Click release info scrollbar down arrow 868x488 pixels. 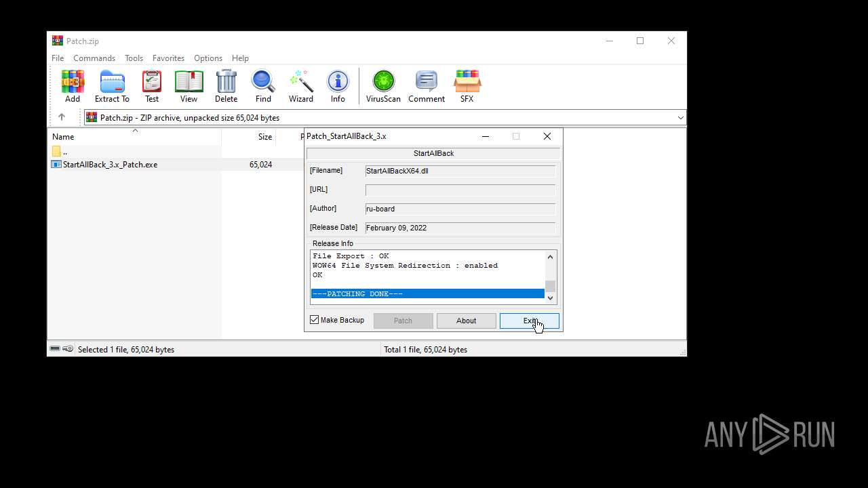coord(551,298)
